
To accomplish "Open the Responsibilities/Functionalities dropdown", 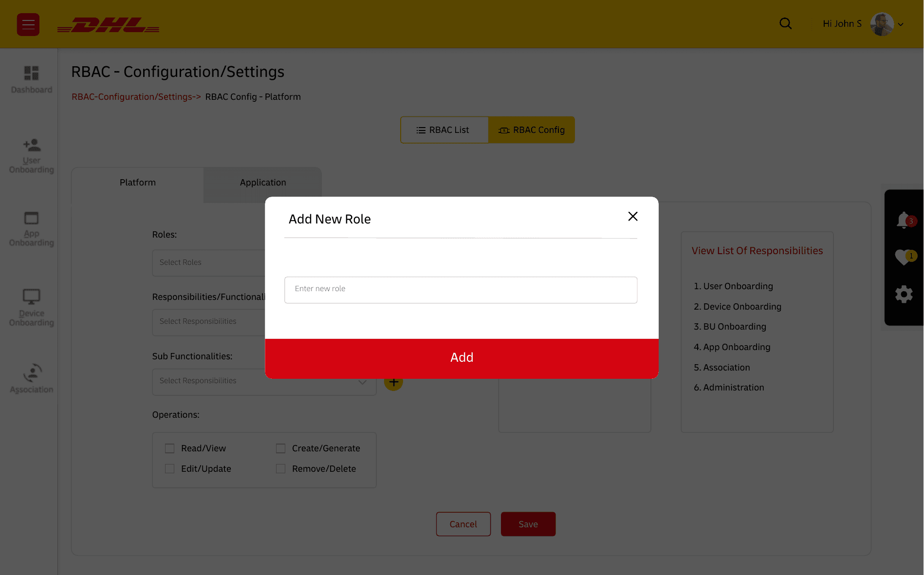I will point(209,322).
